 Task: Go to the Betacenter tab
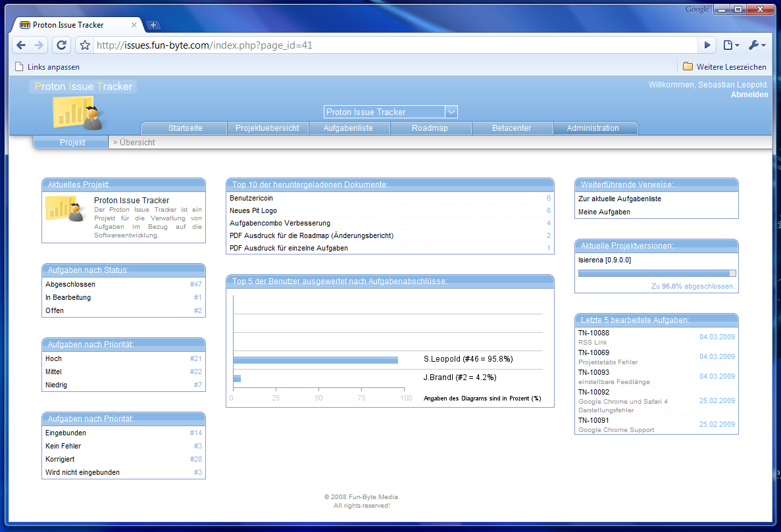click(511, 128)
